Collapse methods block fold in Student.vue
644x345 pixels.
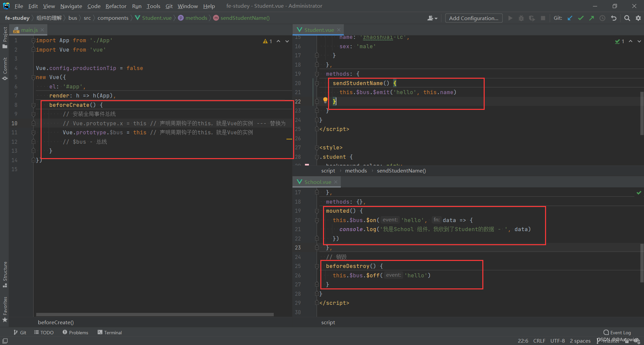pos(317,74)
